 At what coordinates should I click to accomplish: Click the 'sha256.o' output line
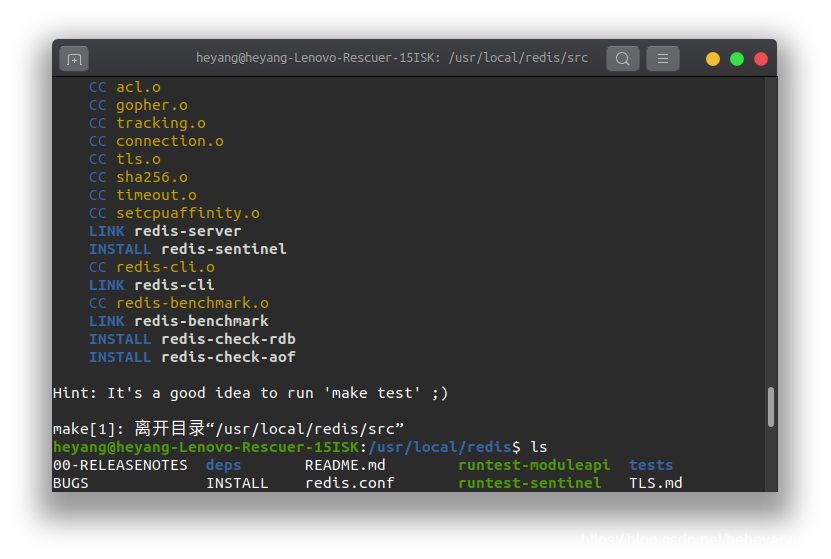tap(138, 177)
